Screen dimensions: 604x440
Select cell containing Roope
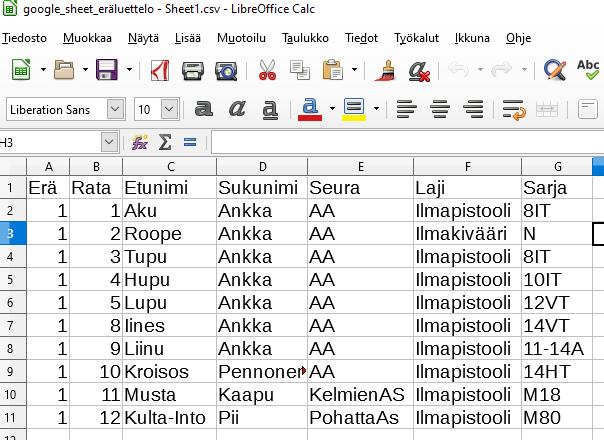click(x=169, y=233)
